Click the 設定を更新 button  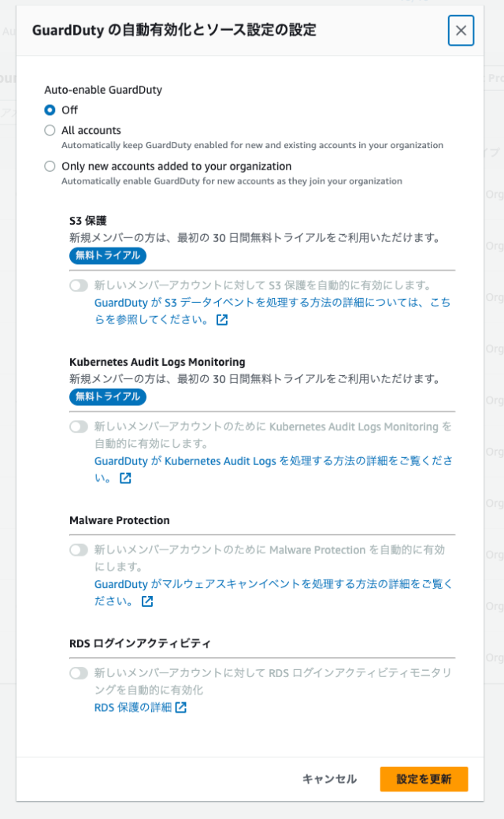(424, 779)
